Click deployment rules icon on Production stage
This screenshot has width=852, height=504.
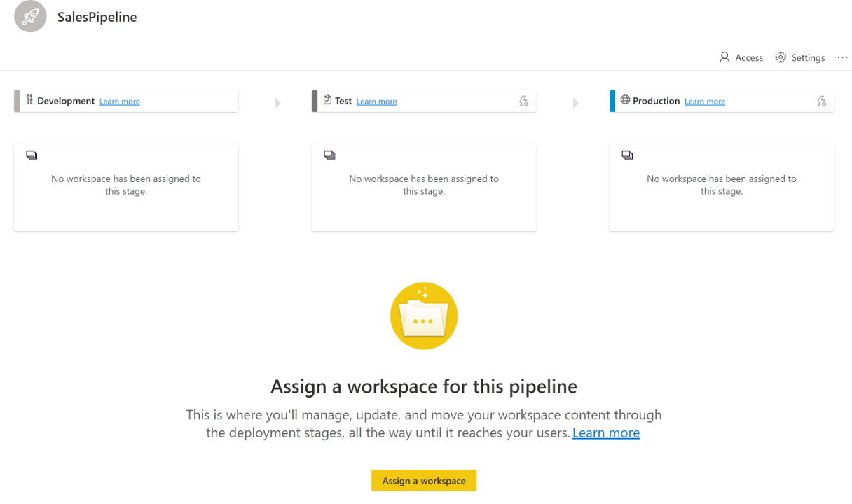pyautogui.click(x=821, y=101)
